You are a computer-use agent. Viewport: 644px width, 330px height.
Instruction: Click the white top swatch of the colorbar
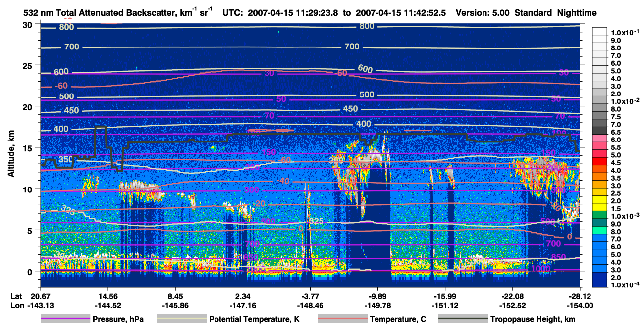(x=599, y=31)
